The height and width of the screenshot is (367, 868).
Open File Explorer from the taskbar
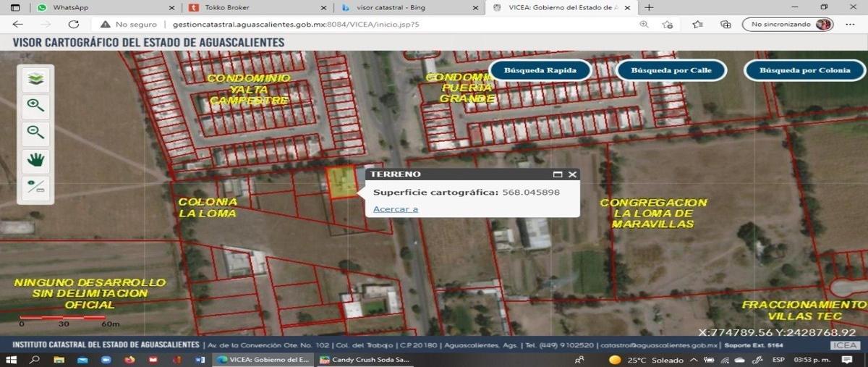click(59, 360)
